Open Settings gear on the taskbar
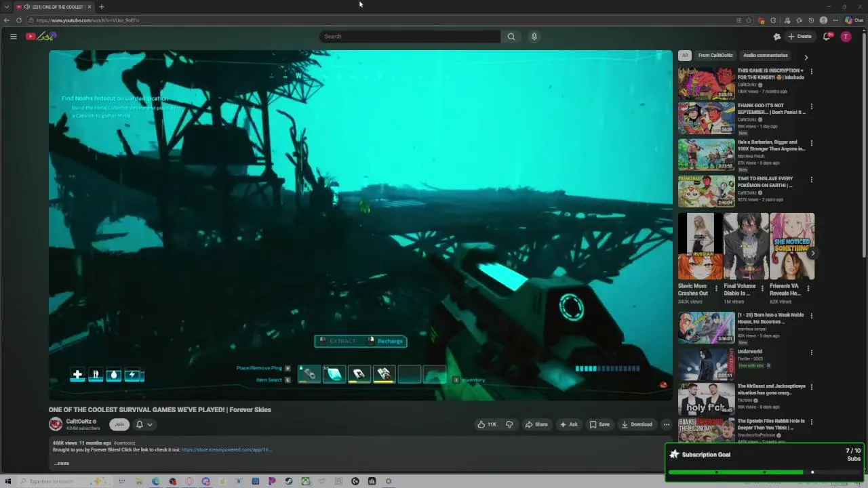The image size is (868, 488). pos(389,481)
